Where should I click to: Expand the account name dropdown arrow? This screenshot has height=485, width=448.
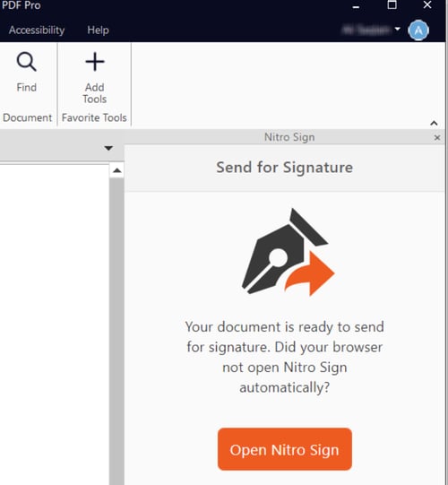click(397, 29)
